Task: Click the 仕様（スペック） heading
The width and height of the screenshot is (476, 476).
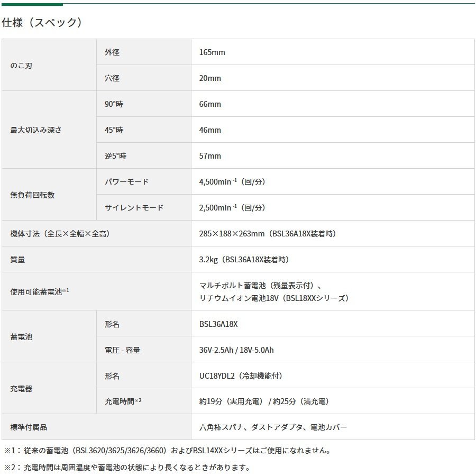Action: [42, 22]
